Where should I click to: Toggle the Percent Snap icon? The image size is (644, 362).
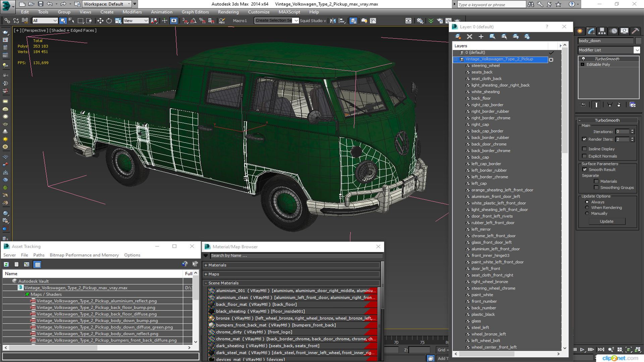coord(202,21)
